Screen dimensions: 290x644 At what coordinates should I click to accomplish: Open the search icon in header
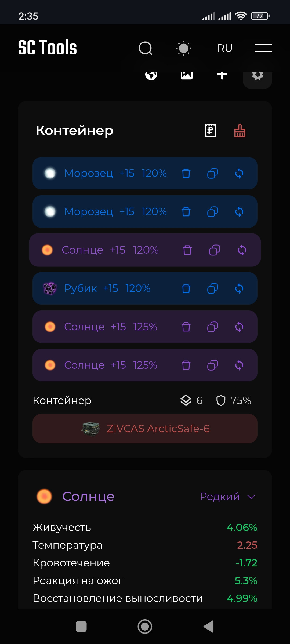(x=146, y=48)
